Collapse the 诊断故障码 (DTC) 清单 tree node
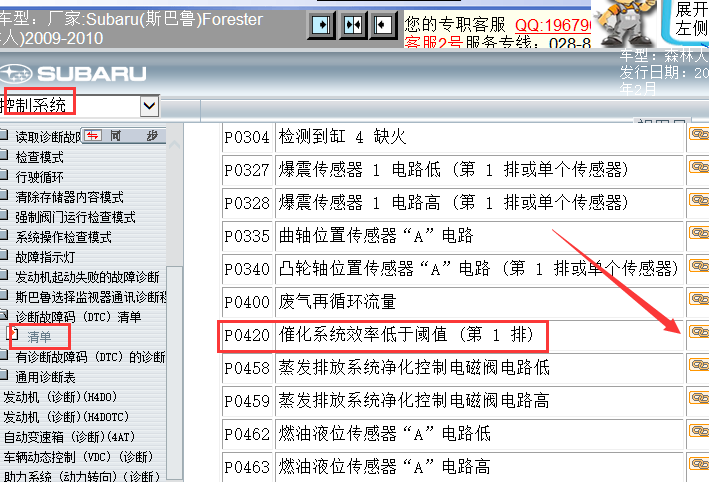Screen dimensions: 709x482 click(4, 314)
